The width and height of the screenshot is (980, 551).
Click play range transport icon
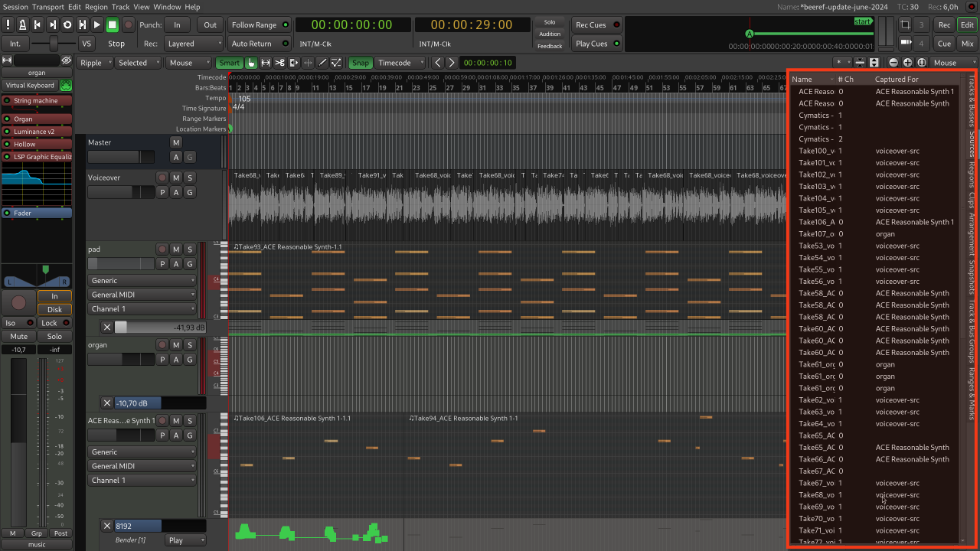pyautogui.click(x=83, y=24)
